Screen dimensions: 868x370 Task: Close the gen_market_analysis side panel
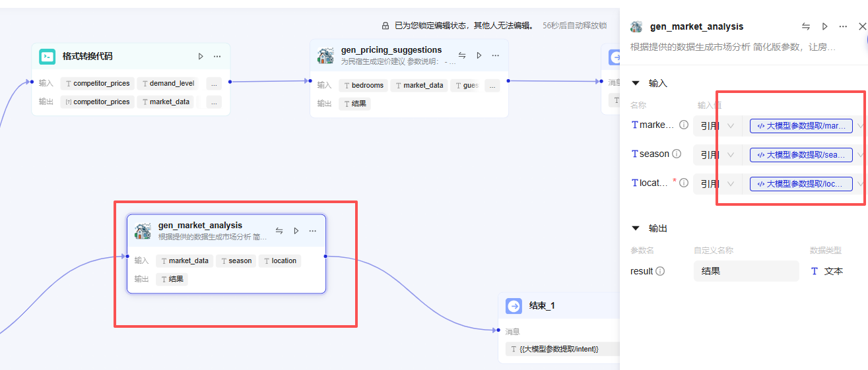(x=862, y=26)
